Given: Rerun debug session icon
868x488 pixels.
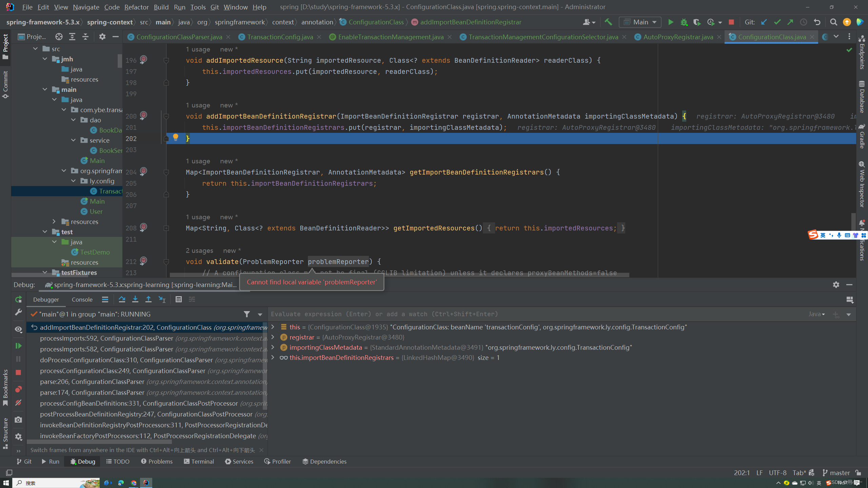Looking at the screenshot, I should click(18, 299).
